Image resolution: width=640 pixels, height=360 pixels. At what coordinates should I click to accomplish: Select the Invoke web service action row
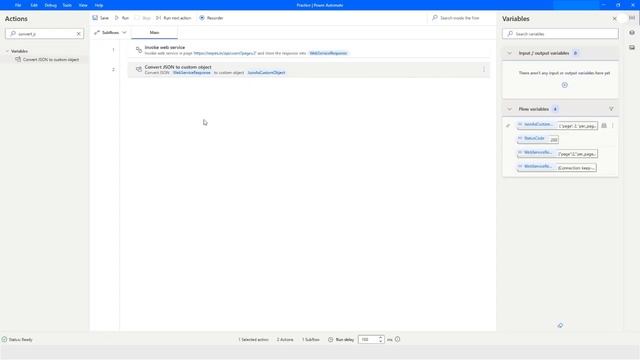(x=309, y=50)
